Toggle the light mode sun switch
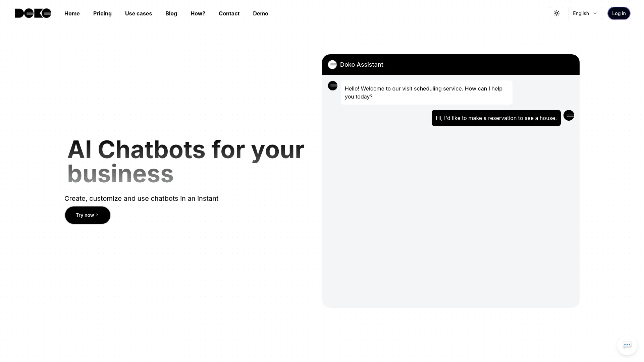 (556, 13)
